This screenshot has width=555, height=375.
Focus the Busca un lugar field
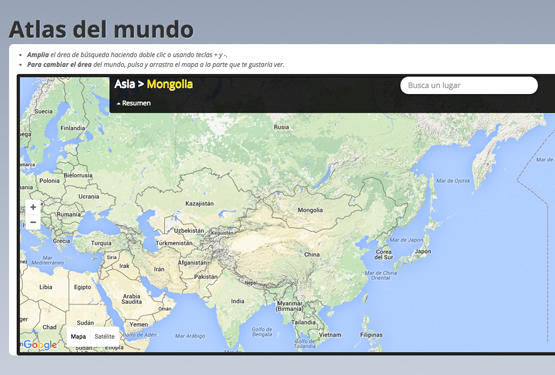469,85
